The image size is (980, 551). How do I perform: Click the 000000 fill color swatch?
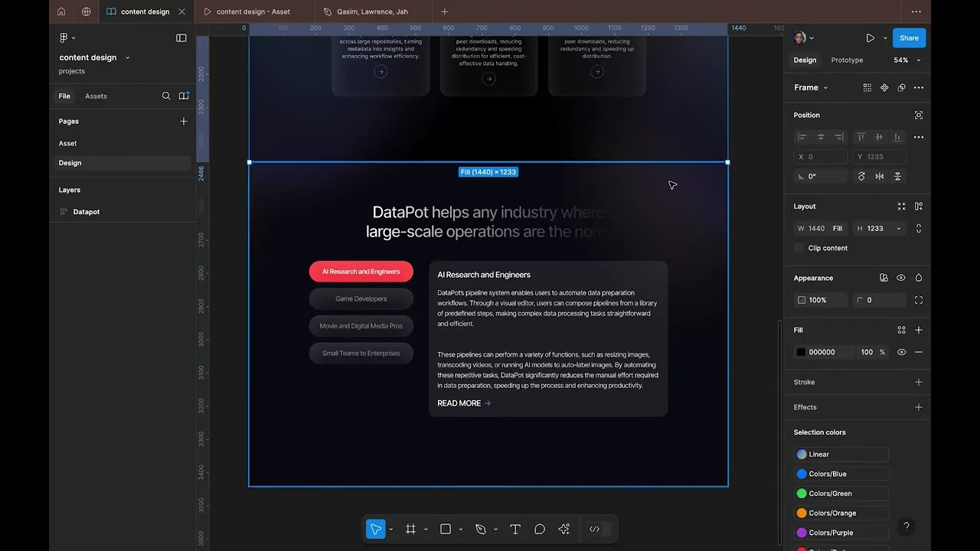coord(801,352)
